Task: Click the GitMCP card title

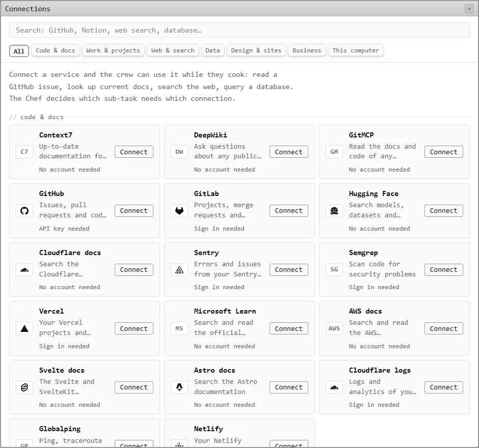Action: click(361, 135)
